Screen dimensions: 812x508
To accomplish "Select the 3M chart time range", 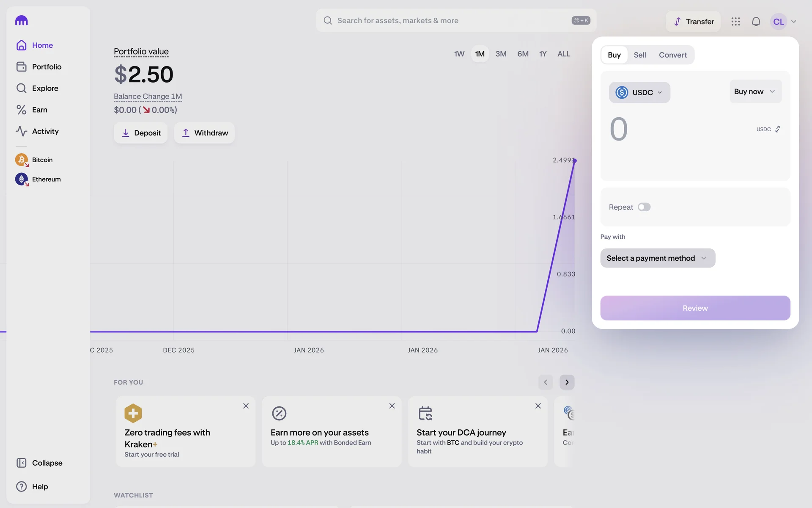I will click(x=501, y=54).
